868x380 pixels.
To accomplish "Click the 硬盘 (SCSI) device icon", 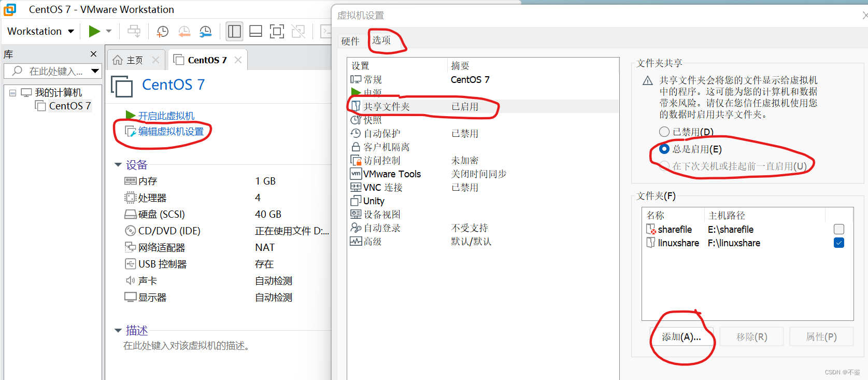I will tap(130, 214).
